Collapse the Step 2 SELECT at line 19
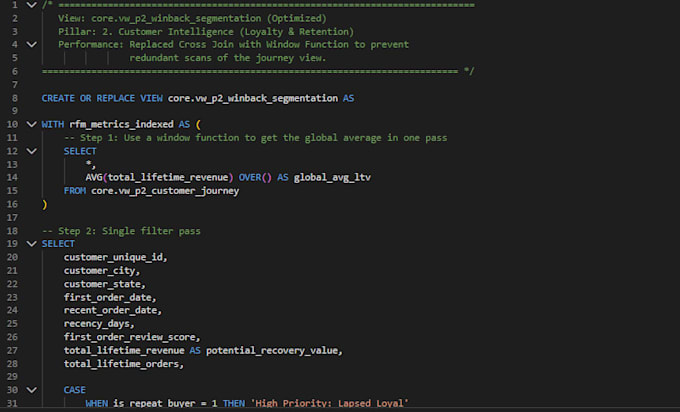This screenshot has height=412, width=680. (31, 244)
